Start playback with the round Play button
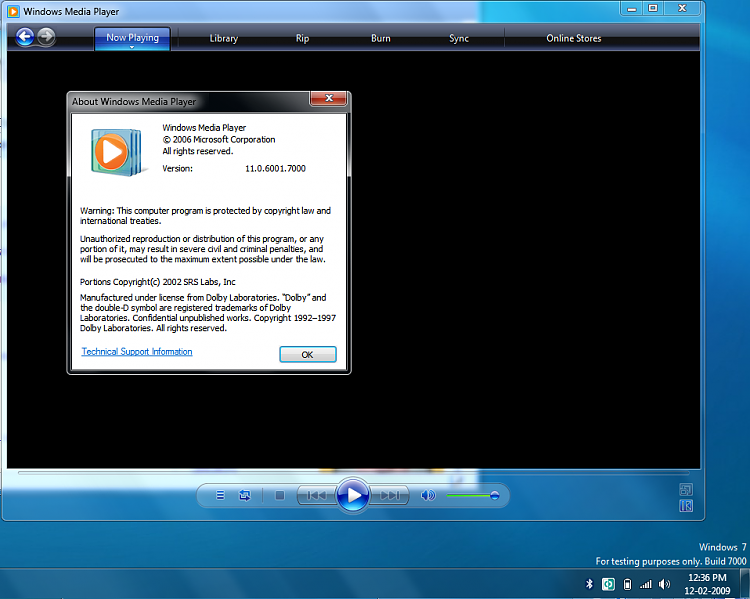This screenshot has height=599, width=750. click(x=353, y=495)
